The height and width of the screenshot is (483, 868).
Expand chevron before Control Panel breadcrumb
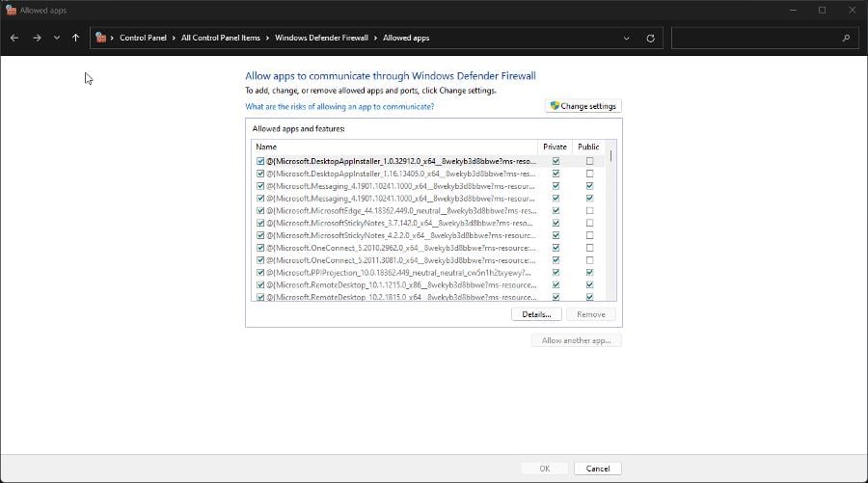113,38
